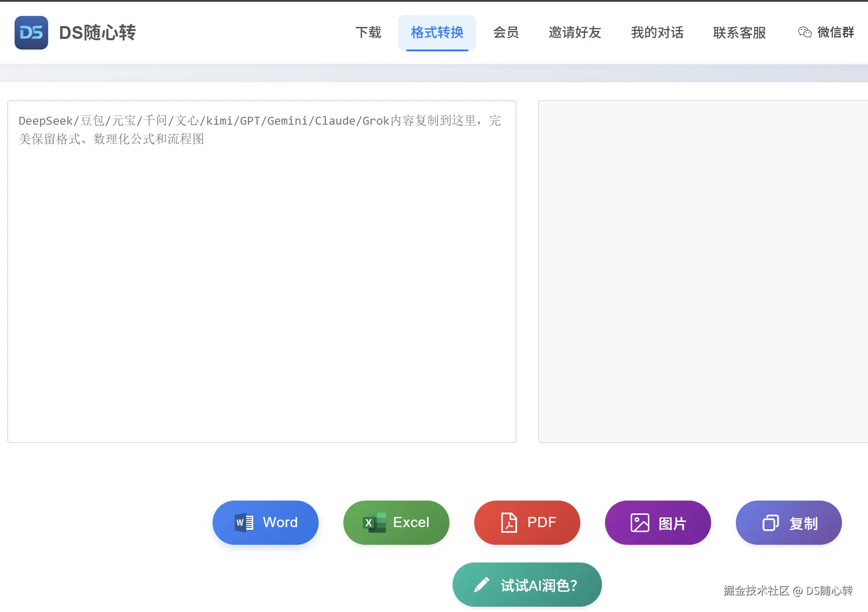Open the 下载 menu item
The height and width of the screenshot is (612, 868).
click(368, 32)
